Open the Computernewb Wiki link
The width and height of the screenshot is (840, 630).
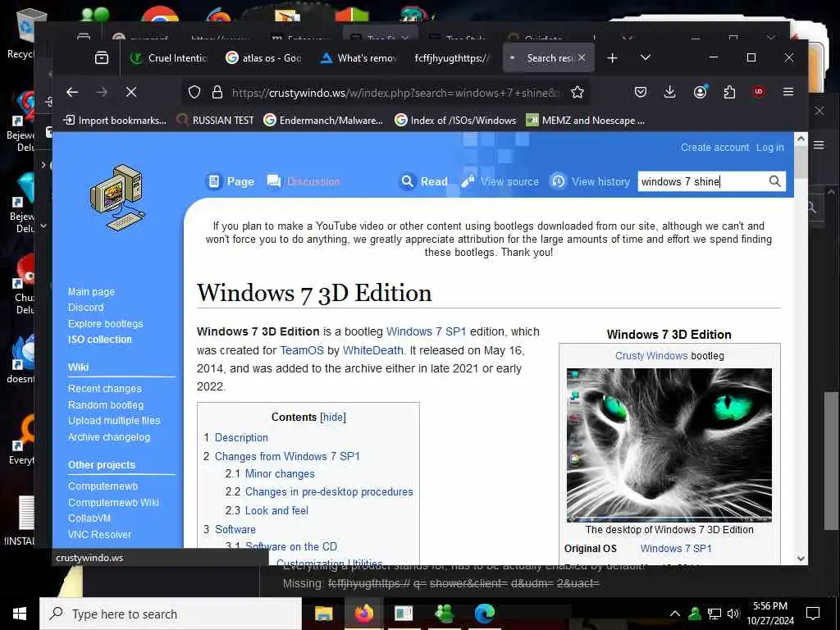pos(113,503)
